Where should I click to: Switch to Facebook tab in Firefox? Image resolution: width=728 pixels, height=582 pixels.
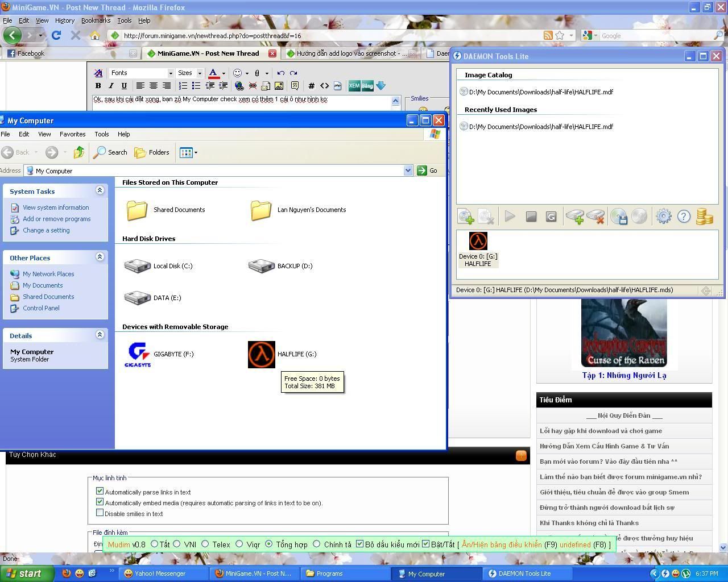[72, 53]
